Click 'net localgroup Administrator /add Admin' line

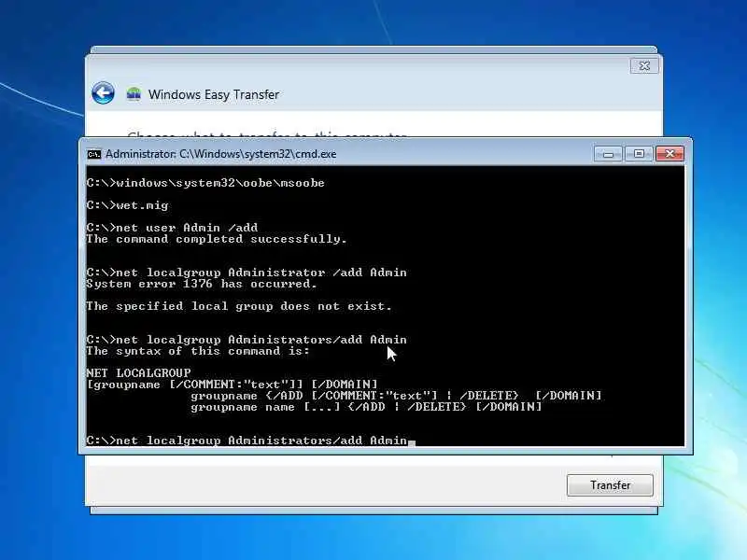[247, 273]
